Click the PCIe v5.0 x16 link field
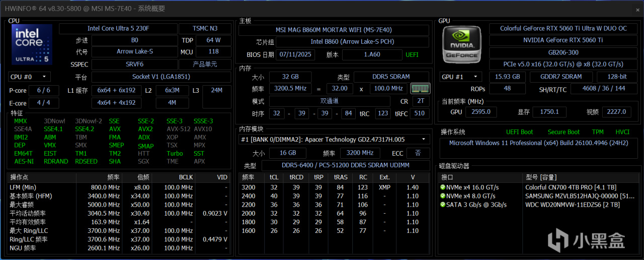The height and width of the screenshot is (260, 644). tap(563, 64)
